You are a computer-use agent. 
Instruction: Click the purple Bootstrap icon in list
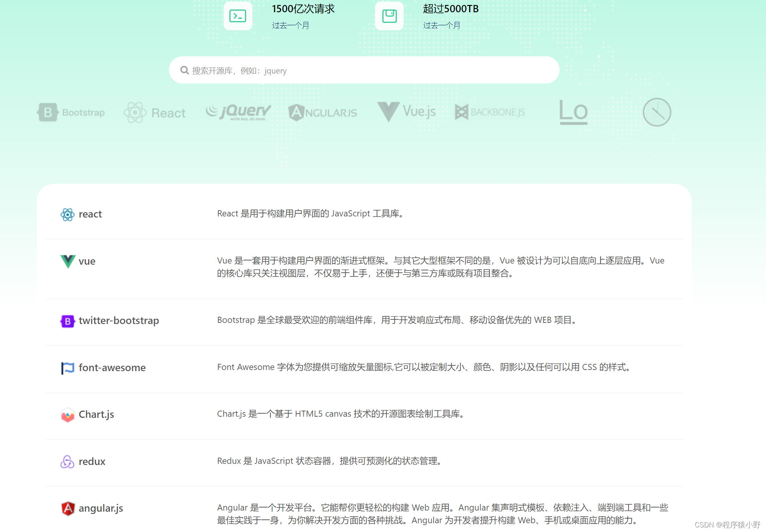click(x=67, y=321)
